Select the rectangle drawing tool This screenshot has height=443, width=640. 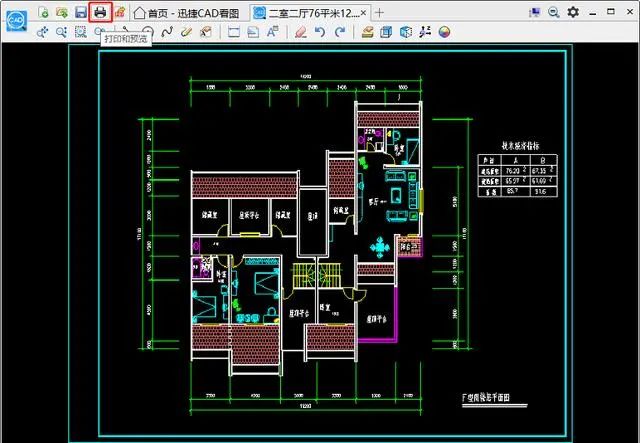(x=233, y=32)
